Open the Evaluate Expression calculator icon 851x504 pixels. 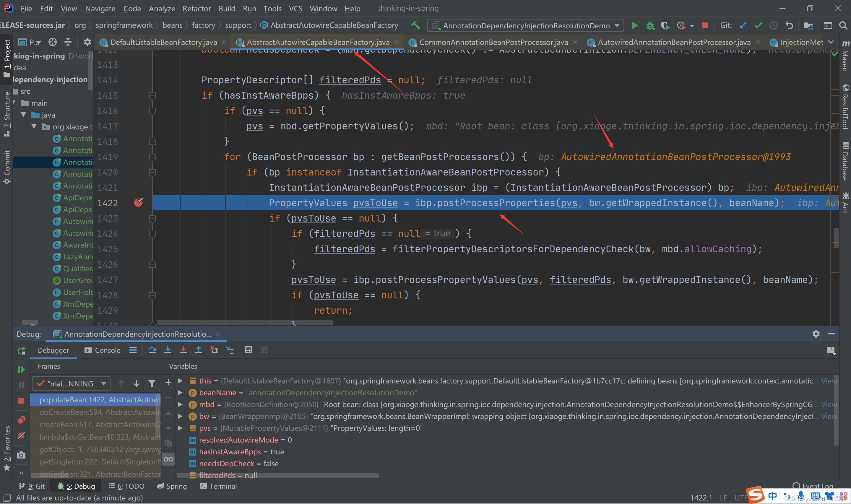tap(249, 350)
